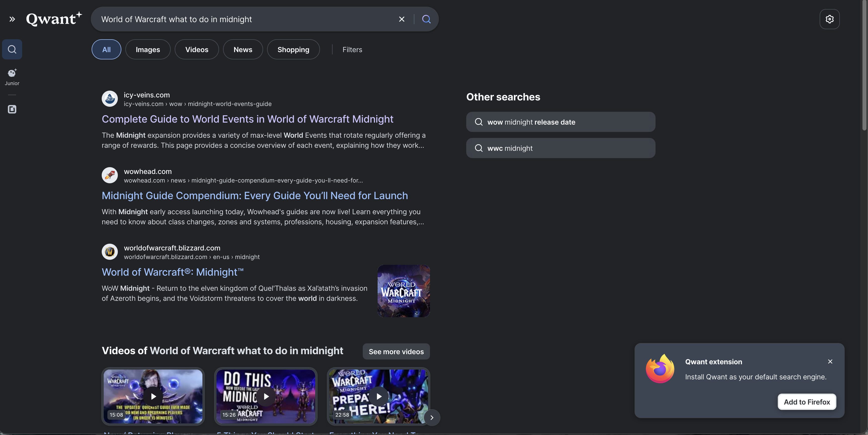Viewport: 868px width, 435px height.
Task: Advance the video carousel with right chevron
Action: coord(431,417)
